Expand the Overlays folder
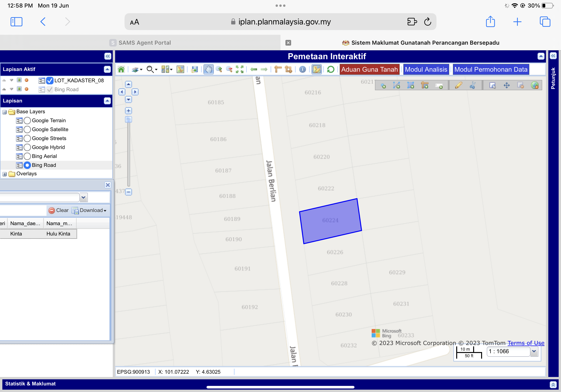This screenshot has height=392, width=561. (4, 174)
